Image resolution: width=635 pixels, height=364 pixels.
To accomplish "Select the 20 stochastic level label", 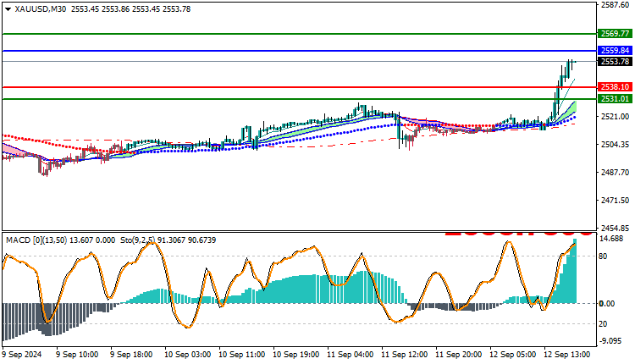I will [603, 324].
